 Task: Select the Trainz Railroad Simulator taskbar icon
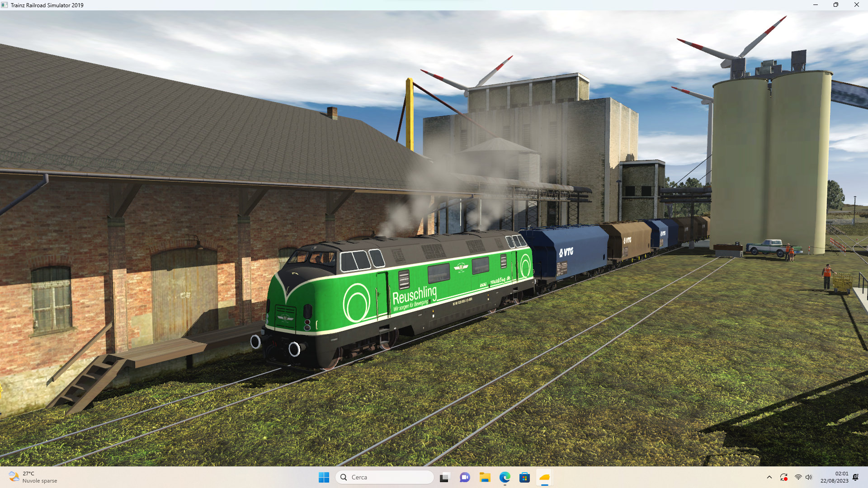[544, 477]
